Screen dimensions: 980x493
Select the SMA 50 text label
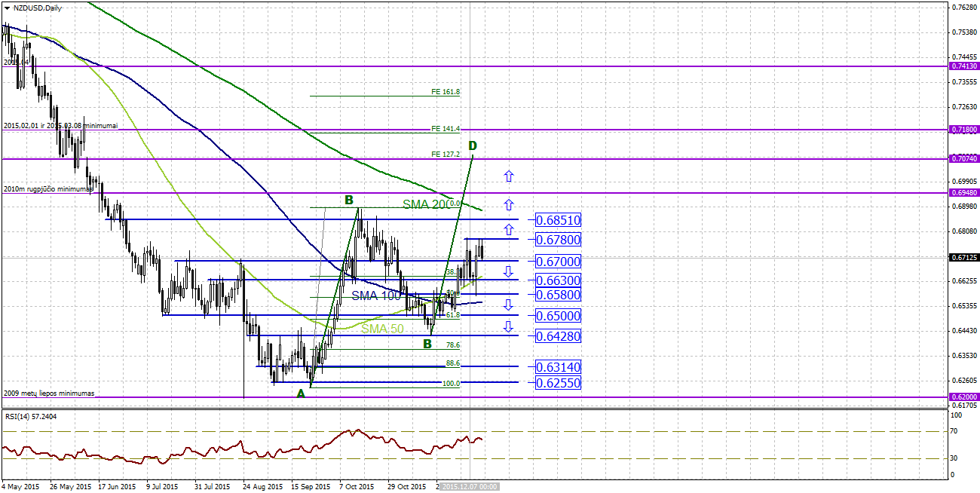click(383, 329)
